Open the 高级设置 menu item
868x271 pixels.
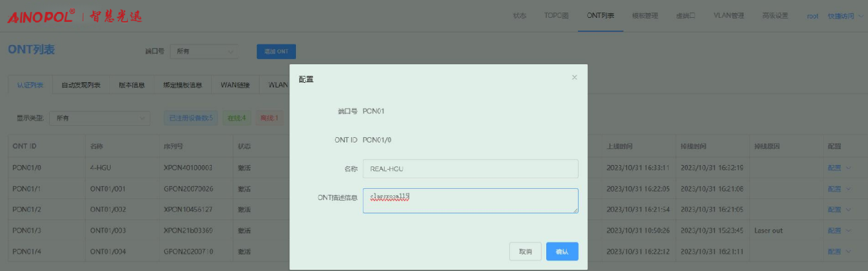[x=775, y=16]
